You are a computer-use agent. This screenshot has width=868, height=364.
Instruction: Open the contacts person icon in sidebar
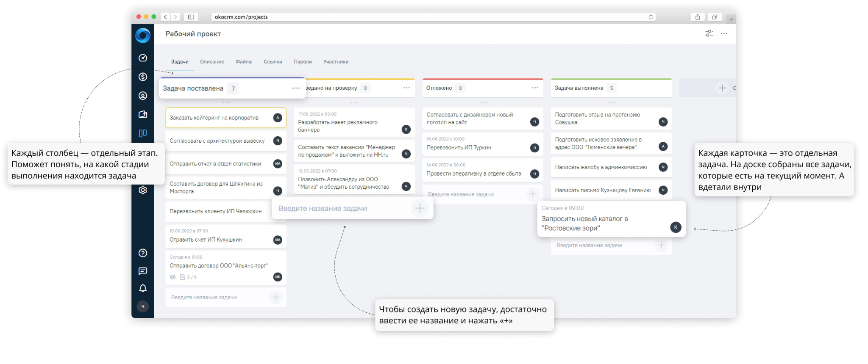coord(143,96)
